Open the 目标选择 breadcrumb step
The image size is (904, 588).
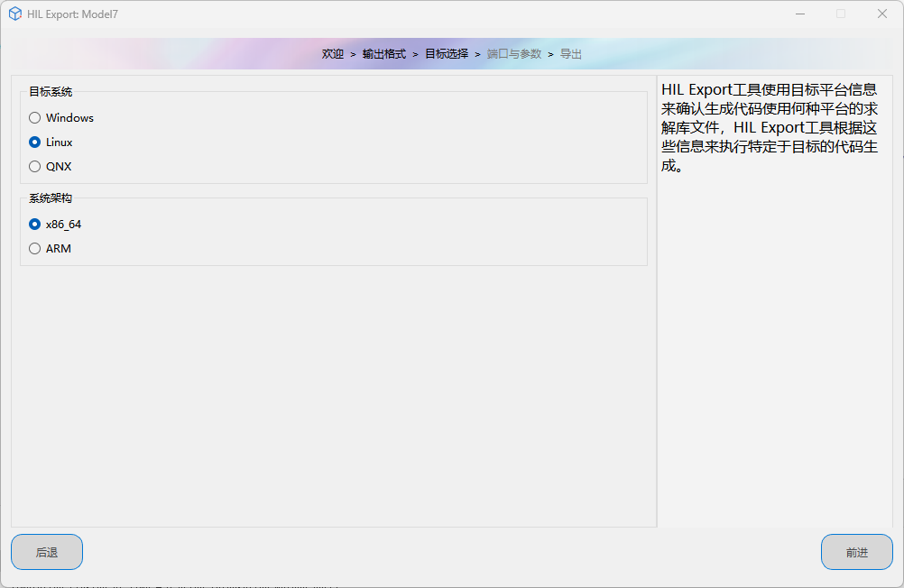pyautogui.click(x=447, y=53)
